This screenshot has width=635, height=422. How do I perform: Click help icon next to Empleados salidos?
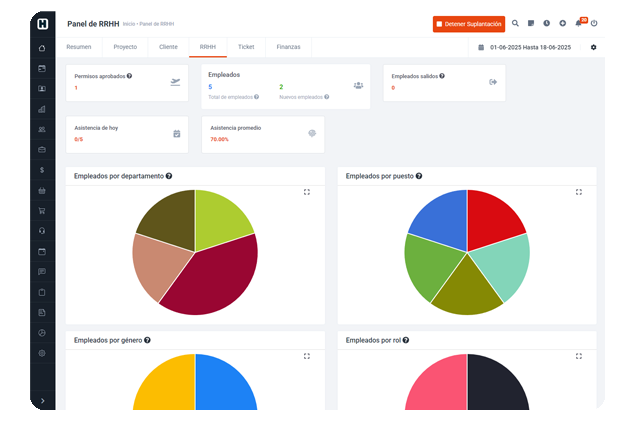(442, 76)
